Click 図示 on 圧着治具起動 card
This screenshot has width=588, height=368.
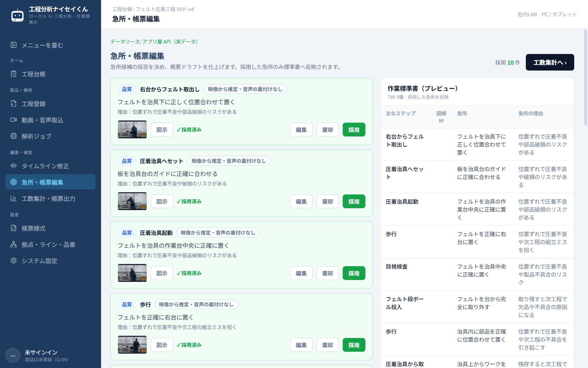(162, 273)
